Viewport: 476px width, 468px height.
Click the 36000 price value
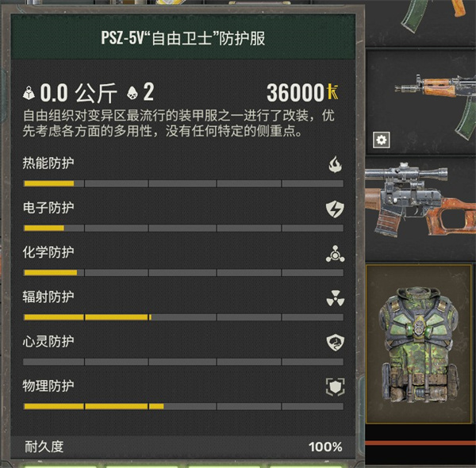coord(295,93)
